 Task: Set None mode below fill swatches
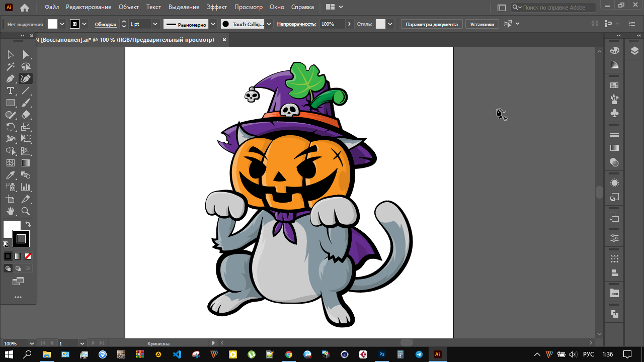[x=28, y=256]
